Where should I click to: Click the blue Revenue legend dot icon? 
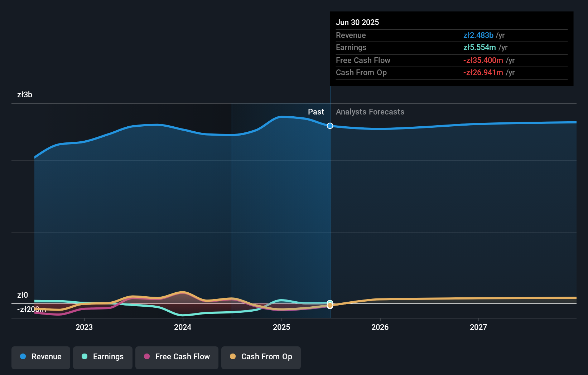23,356
